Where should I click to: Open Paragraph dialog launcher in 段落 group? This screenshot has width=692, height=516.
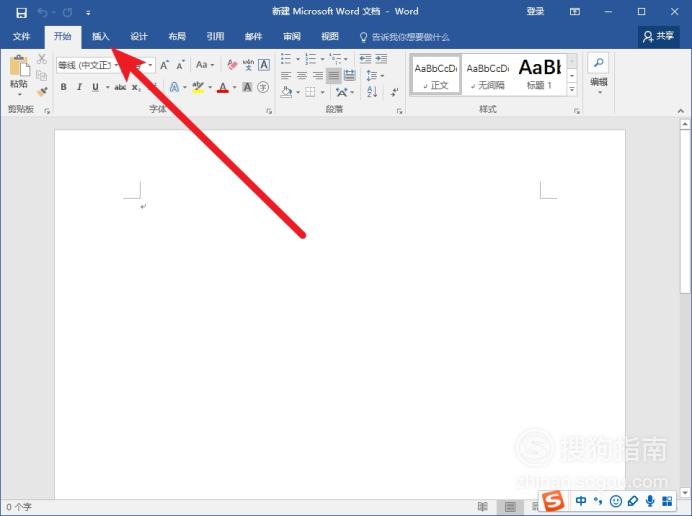pos(399,111)
